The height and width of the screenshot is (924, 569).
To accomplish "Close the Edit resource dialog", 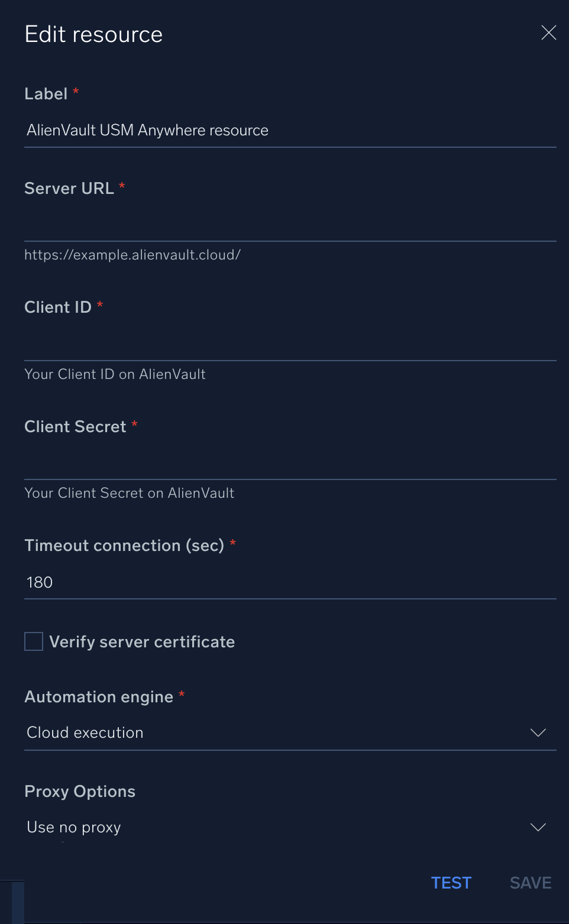I will click(x=548, y=33).
